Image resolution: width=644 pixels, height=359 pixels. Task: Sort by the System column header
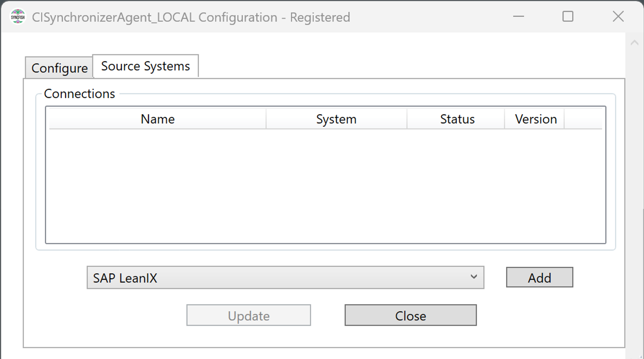click(336, 119)
